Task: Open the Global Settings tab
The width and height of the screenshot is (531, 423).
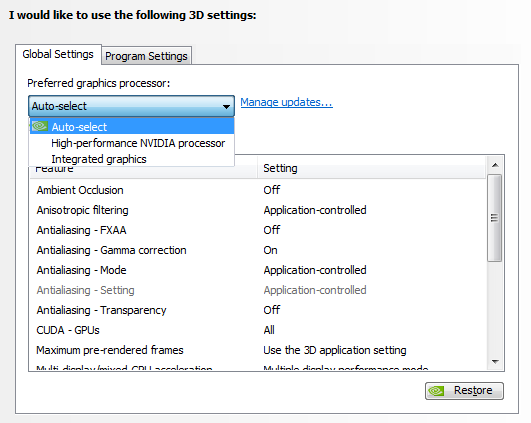Action: coord(58,54)
